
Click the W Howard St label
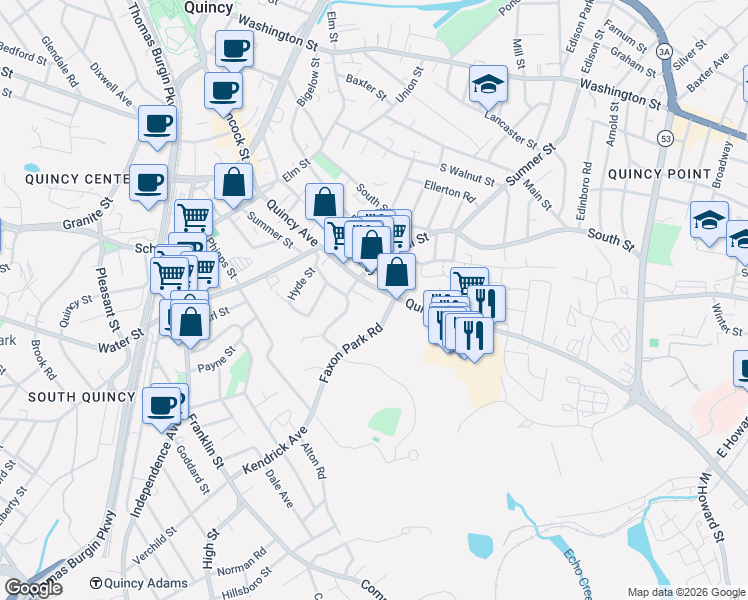coord(712,507)
